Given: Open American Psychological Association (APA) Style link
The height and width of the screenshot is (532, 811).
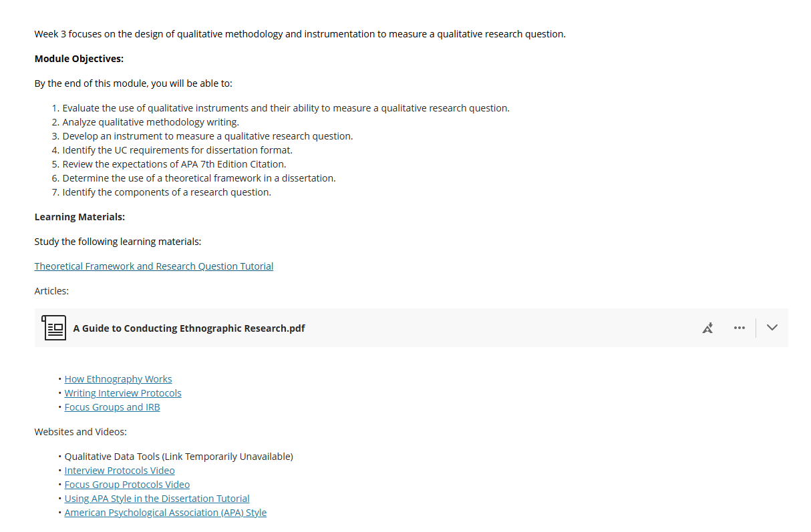Looking at the screenshot, I should (x=166, y=512).
